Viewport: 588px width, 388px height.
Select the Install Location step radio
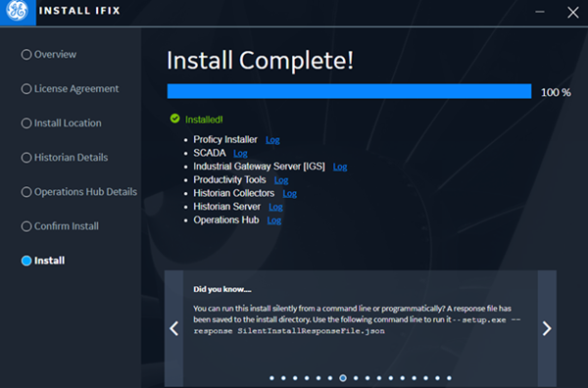coord(26,123)
